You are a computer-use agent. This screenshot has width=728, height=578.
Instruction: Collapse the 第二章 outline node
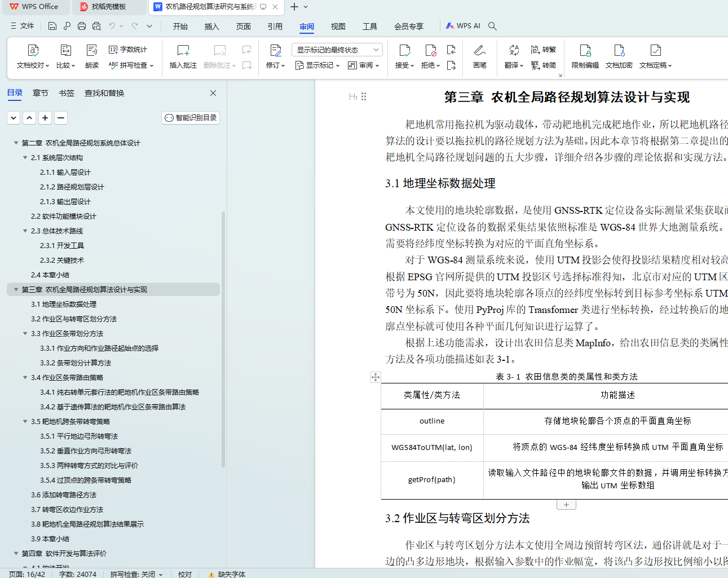coord(16,143)
